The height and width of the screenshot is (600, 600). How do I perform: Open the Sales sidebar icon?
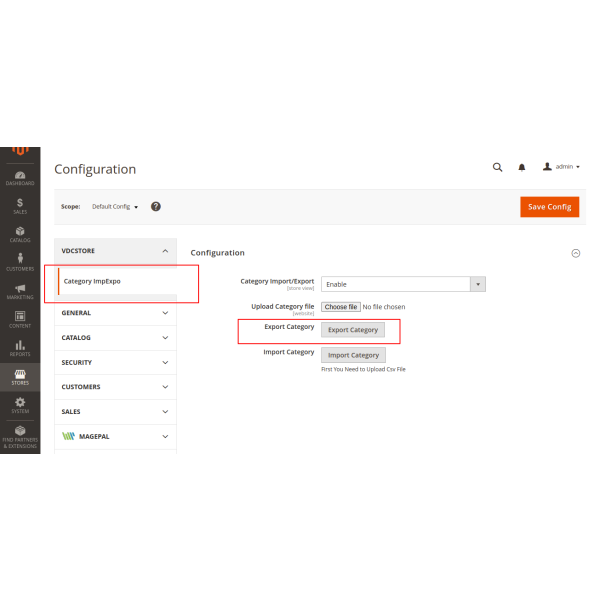tap(20, 205)
